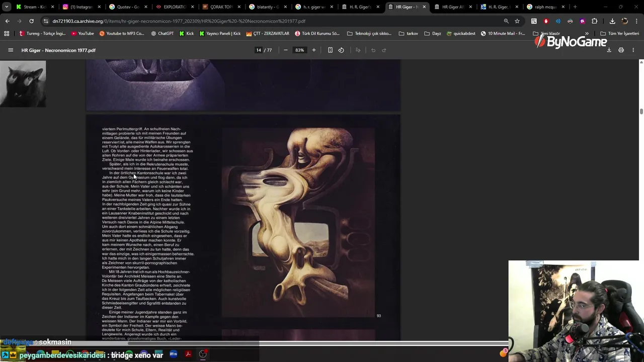
Task: Toggle fit to page icon
Action: (330, 50)
